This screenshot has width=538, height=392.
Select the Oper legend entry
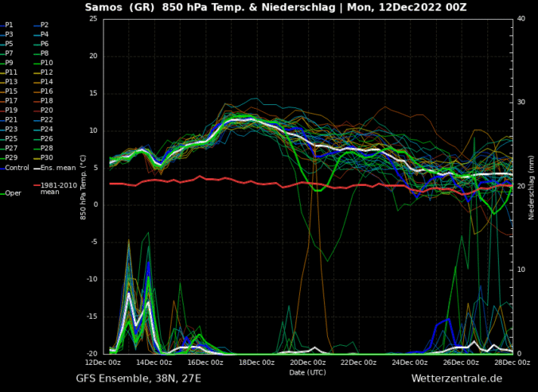pyautogui.click(x=14, y=193)
